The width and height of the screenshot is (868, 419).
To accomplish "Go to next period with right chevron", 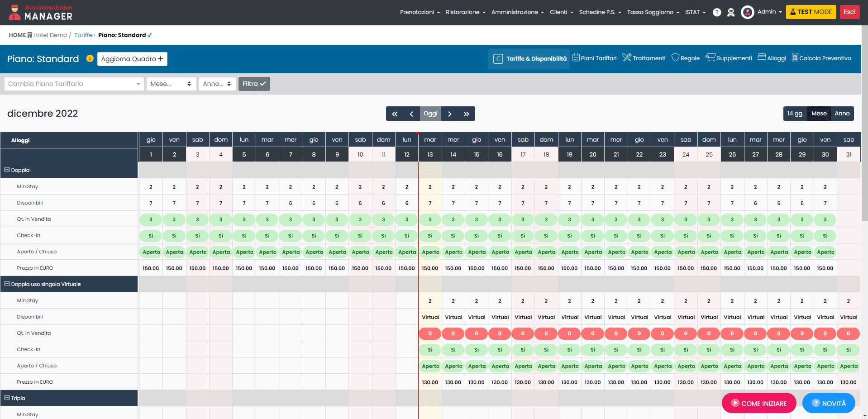I will pyautogui.click(x=449, y=114).
